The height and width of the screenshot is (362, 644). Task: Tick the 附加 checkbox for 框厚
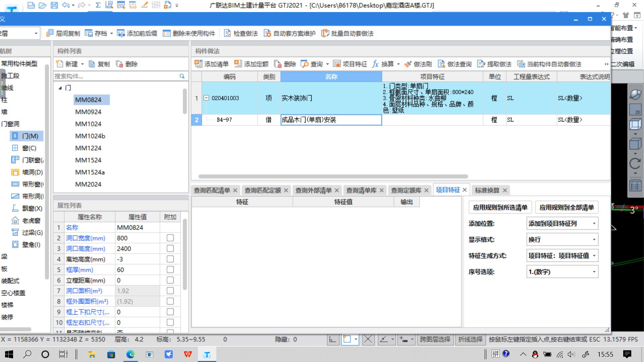[x=170, y=269]
